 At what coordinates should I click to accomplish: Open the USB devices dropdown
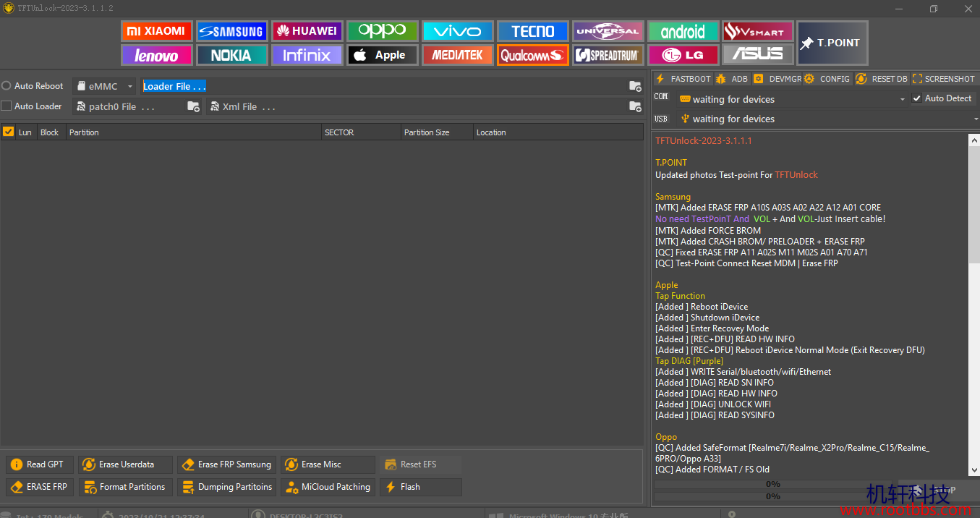tap(827, 119)
